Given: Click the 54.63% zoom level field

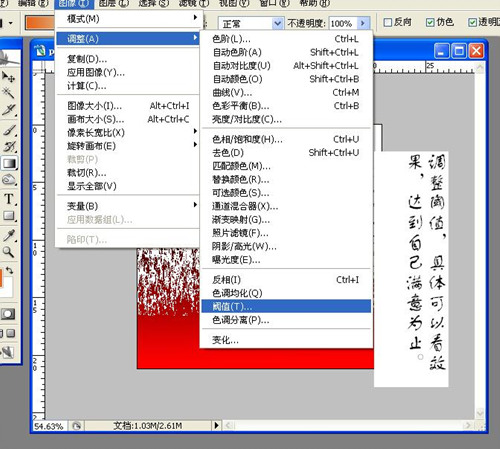Looking at the screenshot, I should pos(49,426).
